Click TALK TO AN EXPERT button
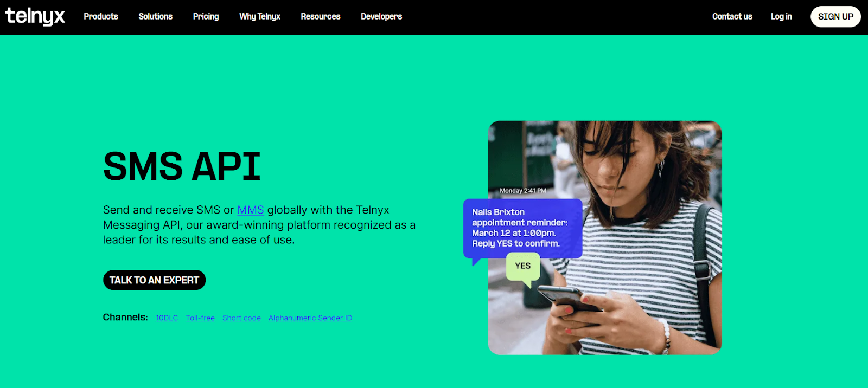868x388 pixels. pos(154,280)
